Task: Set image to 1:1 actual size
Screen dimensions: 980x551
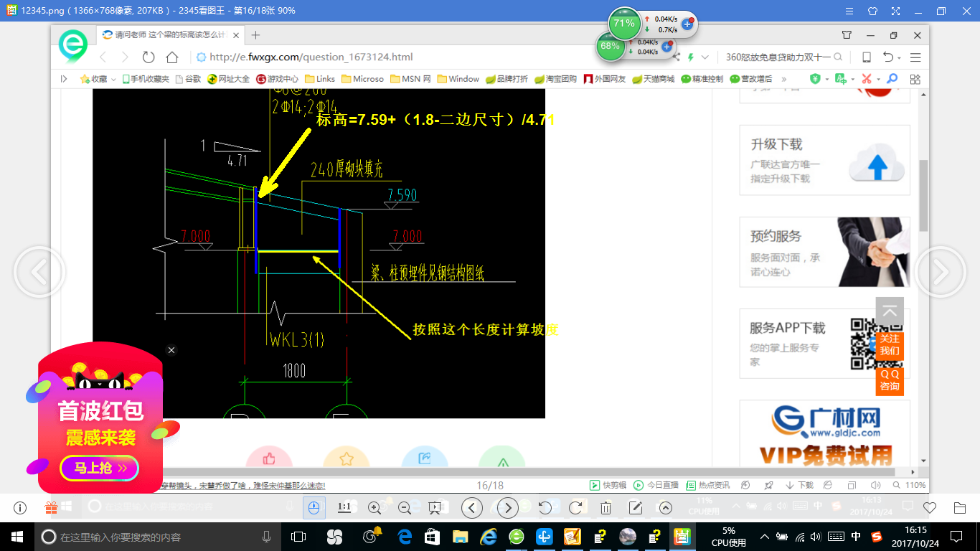Action: click(x=344, y=508)
